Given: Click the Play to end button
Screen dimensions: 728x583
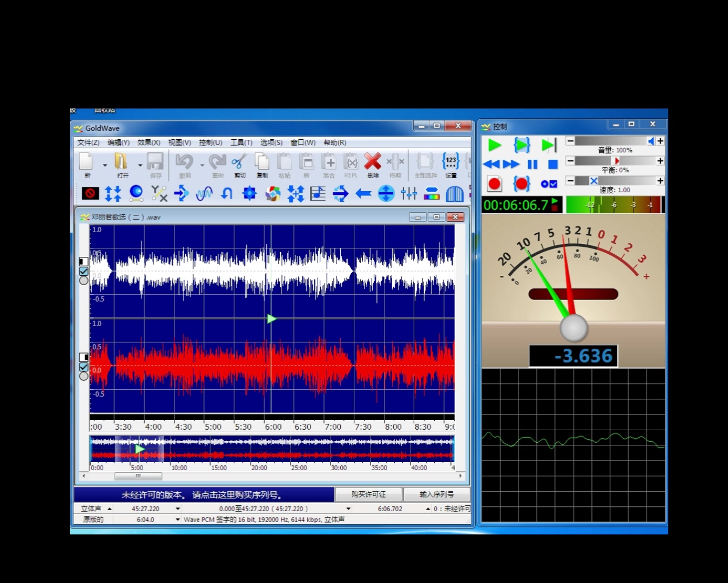Looking at the screenshot, I should (549, 145).
